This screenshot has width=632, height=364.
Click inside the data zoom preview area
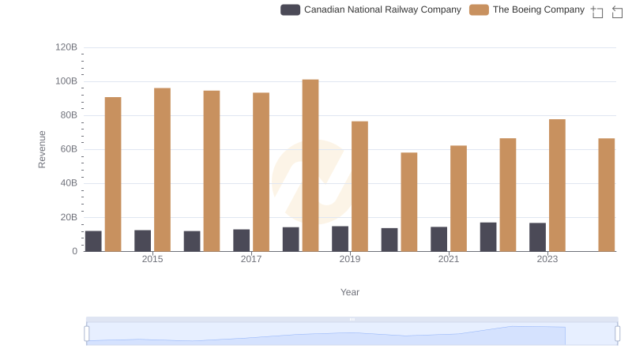(x=352, y=334)
